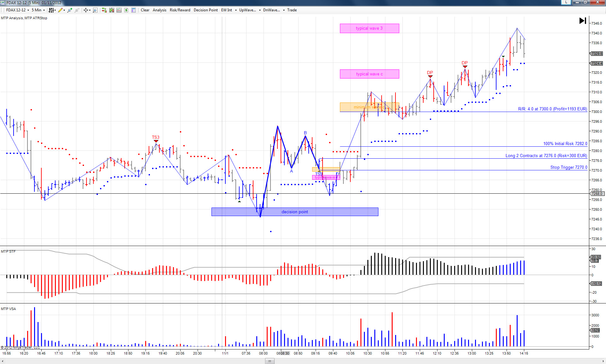Click the Trade toolbar button
606x364 pixels.
[x=292, y=10]
